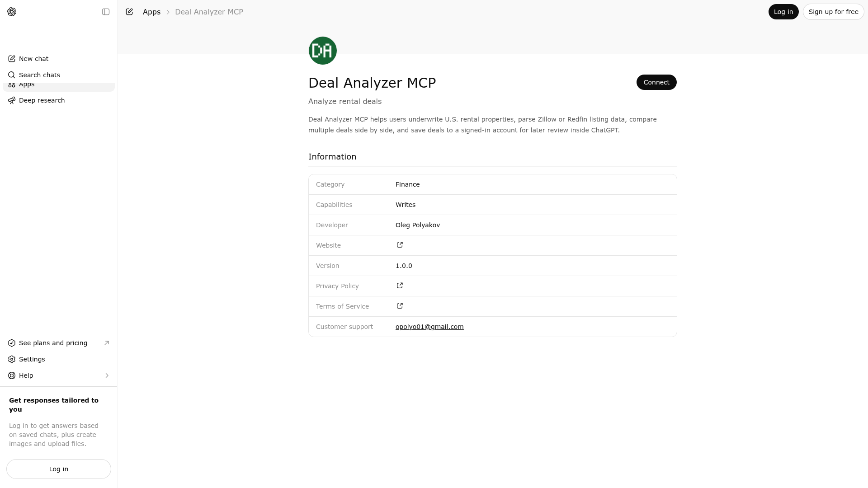
Task: Open Settings in sidebar
Action: (59, 359)
